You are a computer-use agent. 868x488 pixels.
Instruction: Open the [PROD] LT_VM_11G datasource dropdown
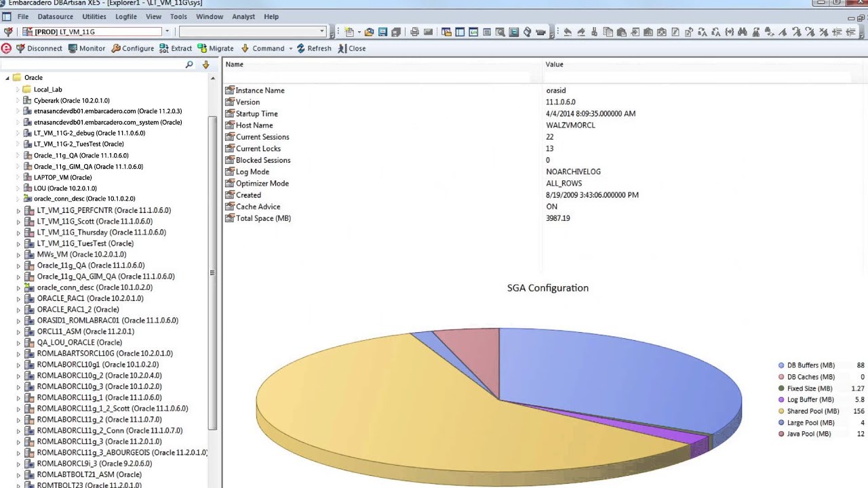click(x=167, y=32)
